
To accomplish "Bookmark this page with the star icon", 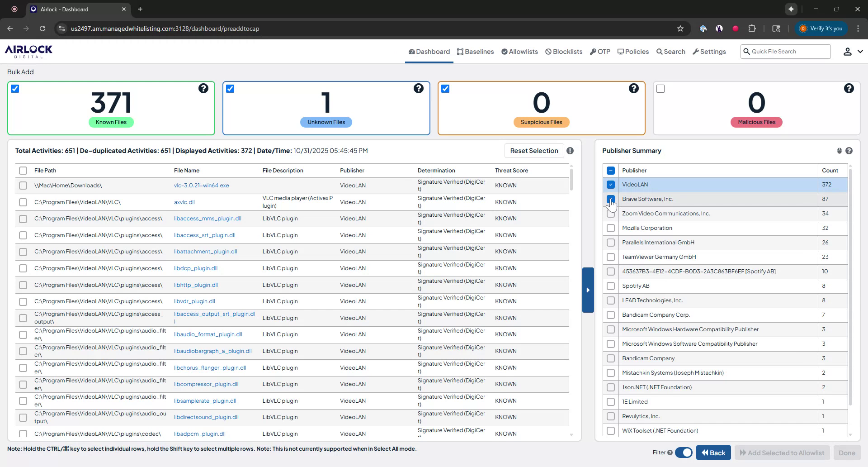I will tap(680, 29).
